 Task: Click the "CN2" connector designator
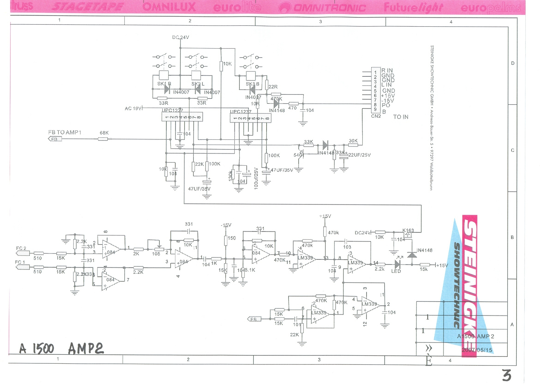click(376, 116)
